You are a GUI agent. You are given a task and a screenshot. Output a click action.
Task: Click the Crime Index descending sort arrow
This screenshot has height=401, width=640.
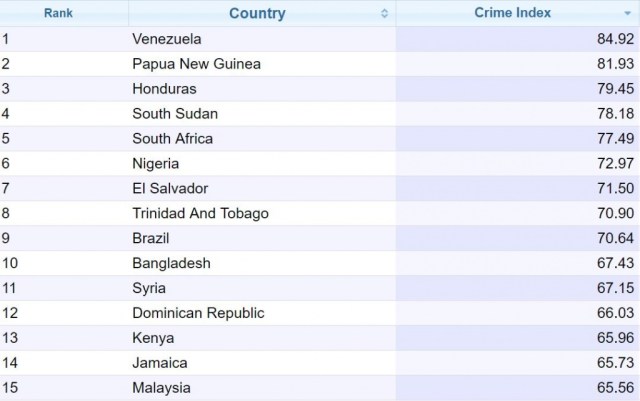[x=626, y=14]
